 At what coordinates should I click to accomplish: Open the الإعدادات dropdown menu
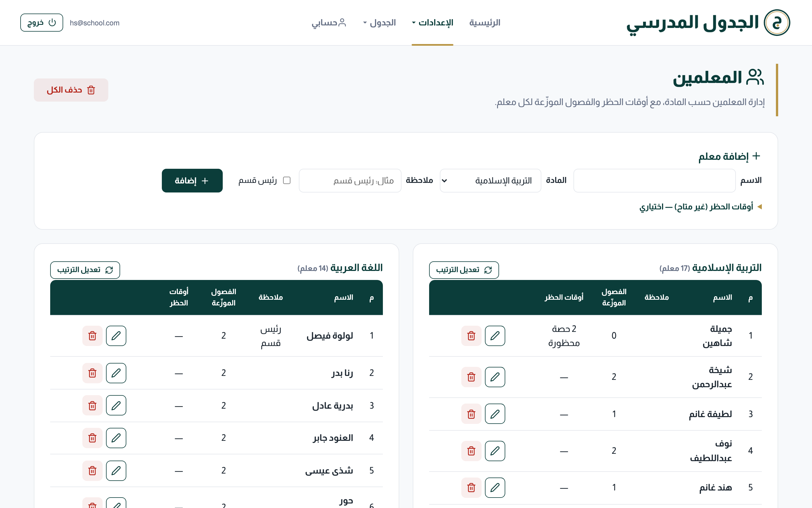[x=433, y=23]
